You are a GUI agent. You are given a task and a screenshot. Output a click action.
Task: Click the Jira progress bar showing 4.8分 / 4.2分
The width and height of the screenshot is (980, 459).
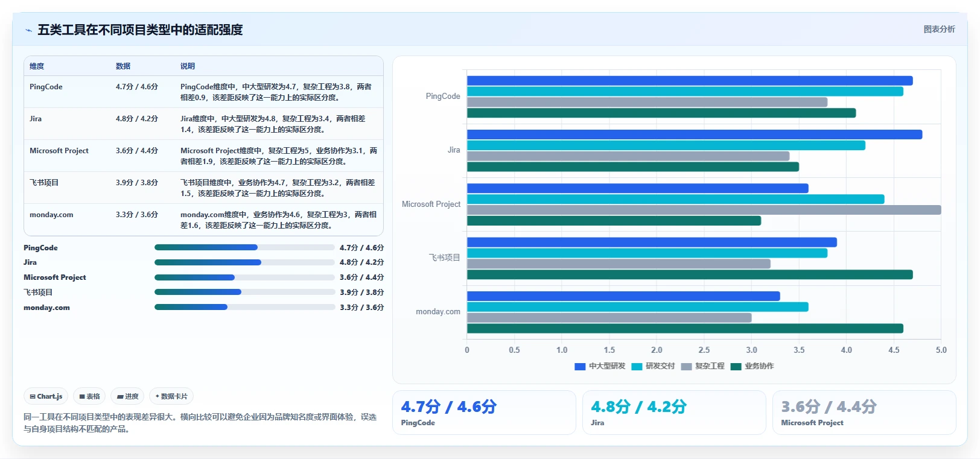click(x=244, y=262)
